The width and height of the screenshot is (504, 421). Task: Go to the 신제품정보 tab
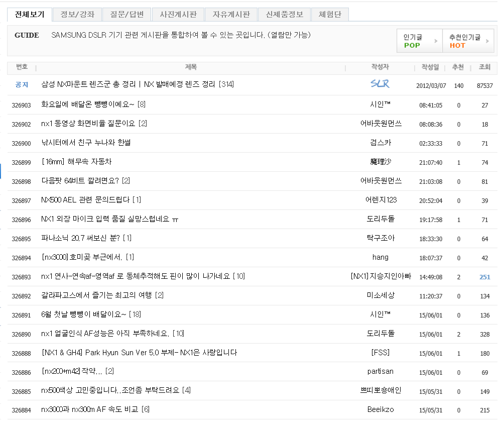tap(284, 15)
